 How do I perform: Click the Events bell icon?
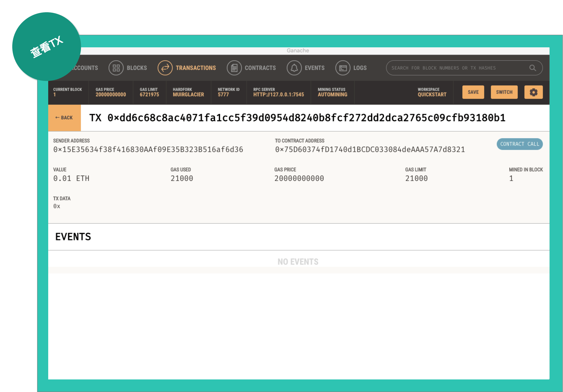pyautogui.click(x=294, y=68)
